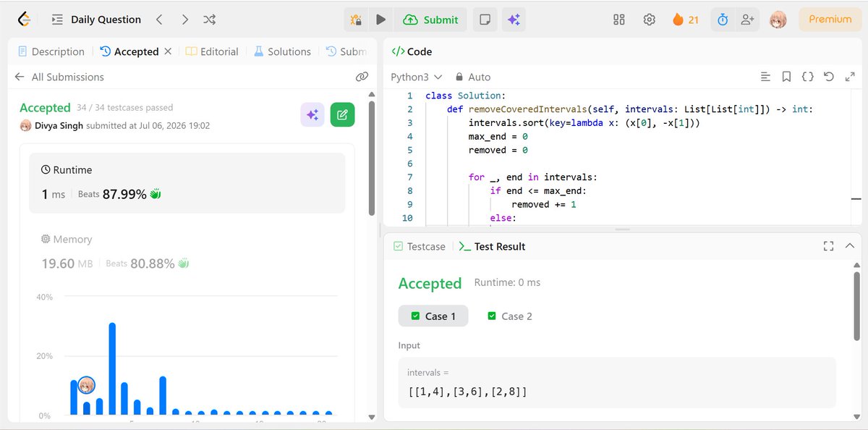
Task: Reset code with the undo arrow icon
Action: pos(829,77)
